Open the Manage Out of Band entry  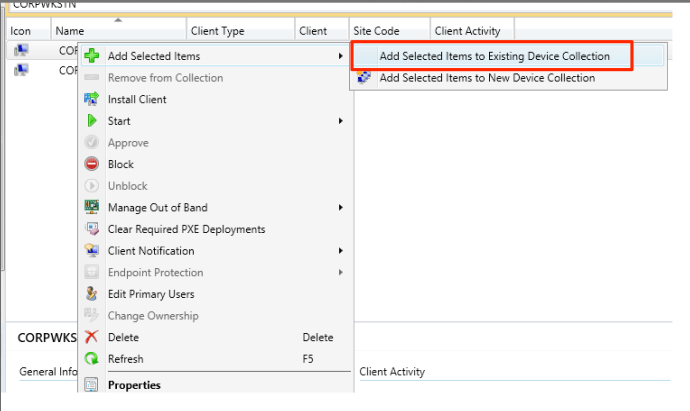(x=215, y=207)
